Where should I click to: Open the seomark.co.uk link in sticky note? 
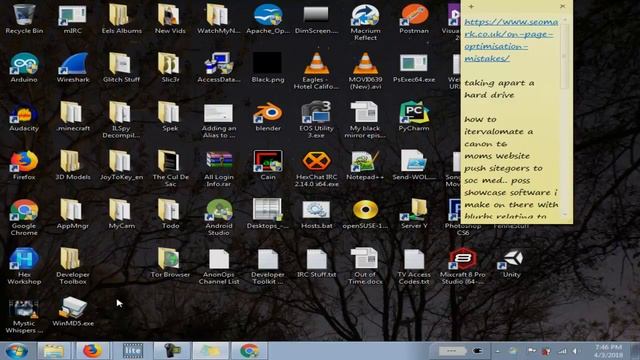pyautogui.click(x=511, y=40)
